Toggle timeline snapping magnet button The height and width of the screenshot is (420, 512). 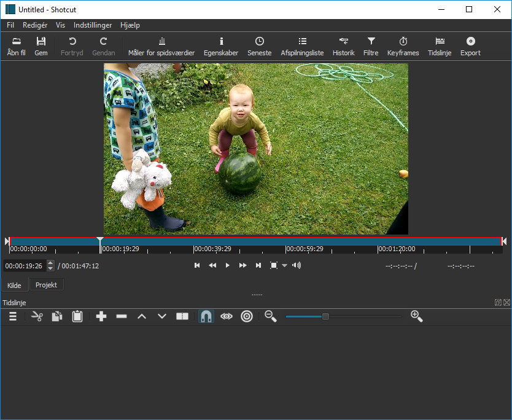point(206,316)
